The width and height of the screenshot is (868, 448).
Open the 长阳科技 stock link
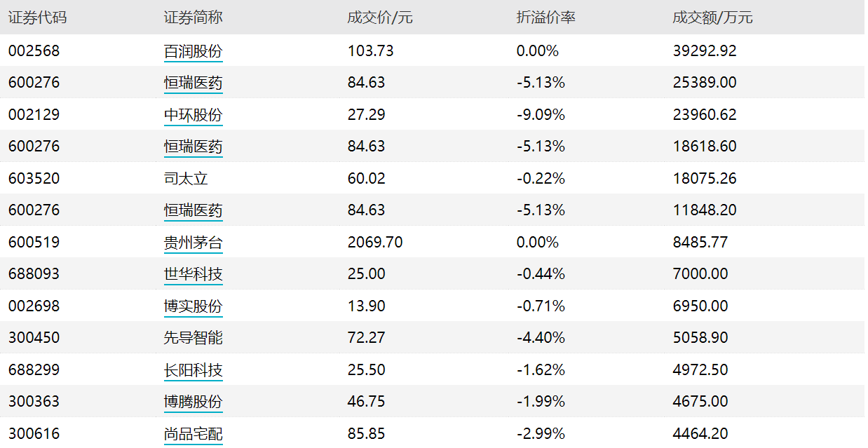click(x=193, y=370)
